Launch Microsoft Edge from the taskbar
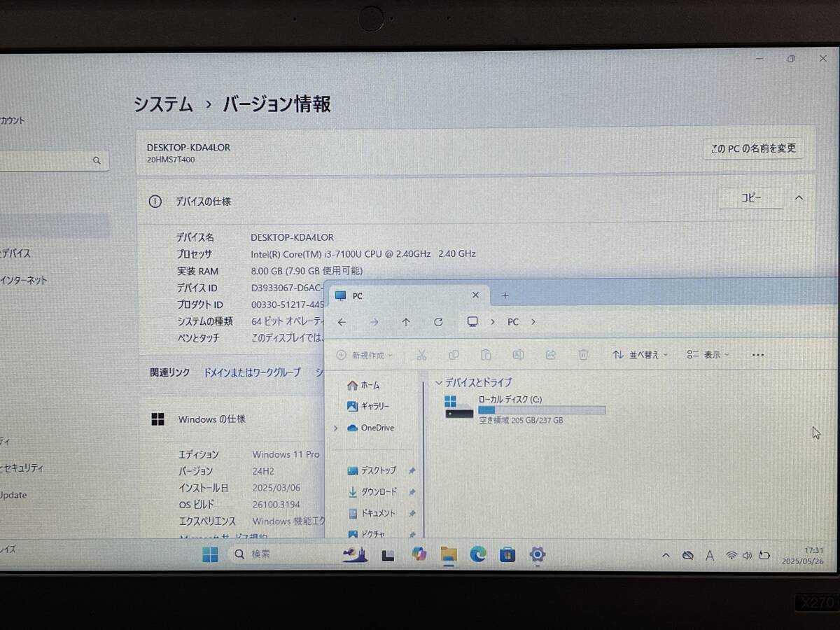This screenshot has width=840, height=630. 478,554
